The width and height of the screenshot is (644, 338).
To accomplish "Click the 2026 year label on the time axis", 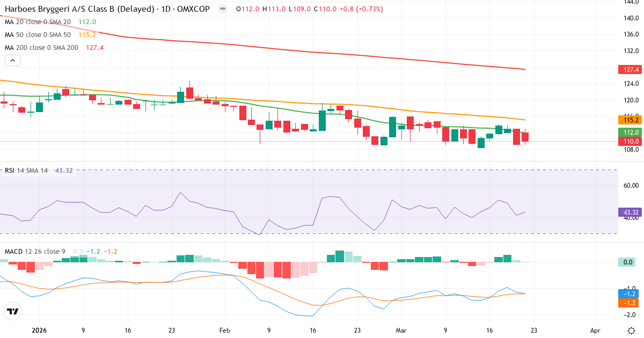I will pos(40,331).
